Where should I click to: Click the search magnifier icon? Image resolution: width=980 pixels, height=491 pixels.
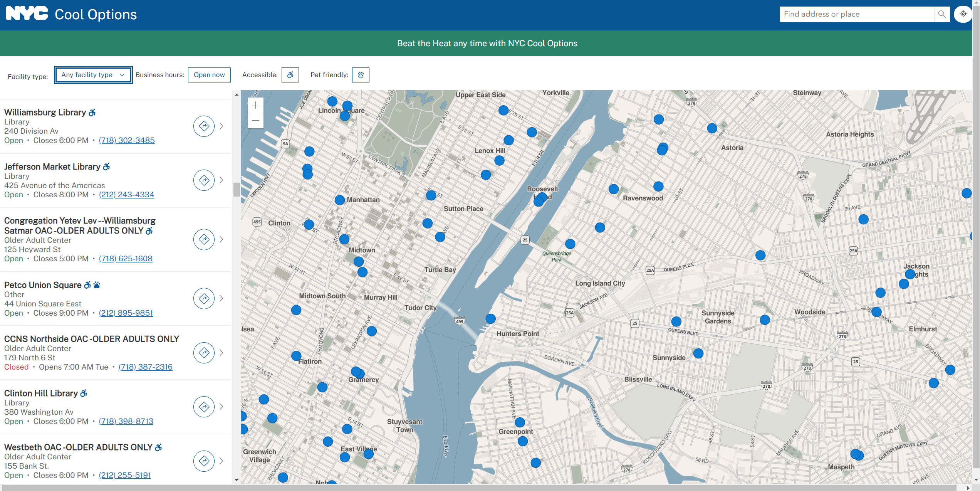942,14
